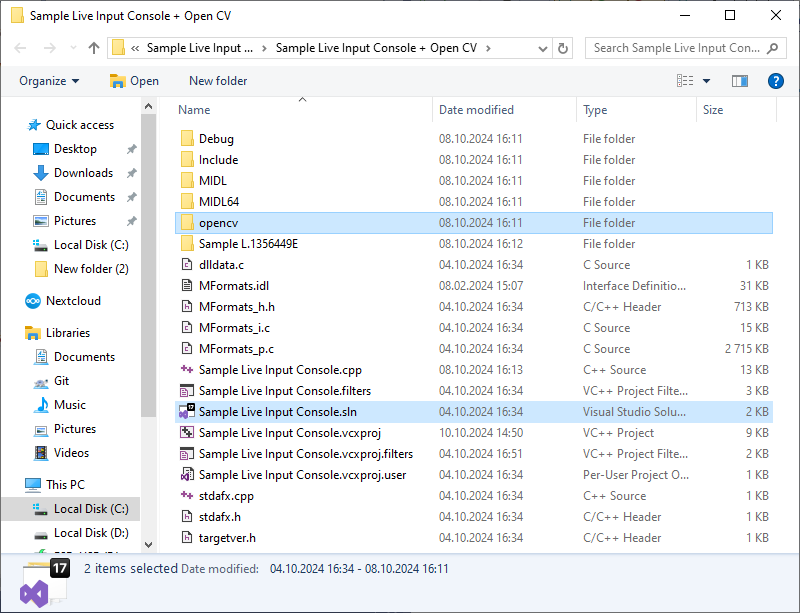Click the search magnifier icon
Image resolution: width=800 pixels, height=613 pixels.
(x=772, y=48)
